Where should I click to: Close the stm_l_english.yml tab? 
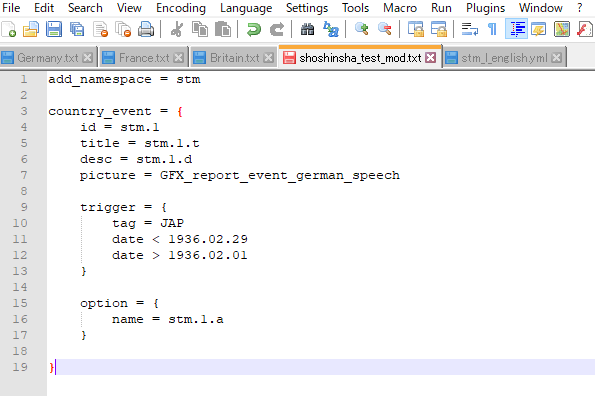(557, 58)
